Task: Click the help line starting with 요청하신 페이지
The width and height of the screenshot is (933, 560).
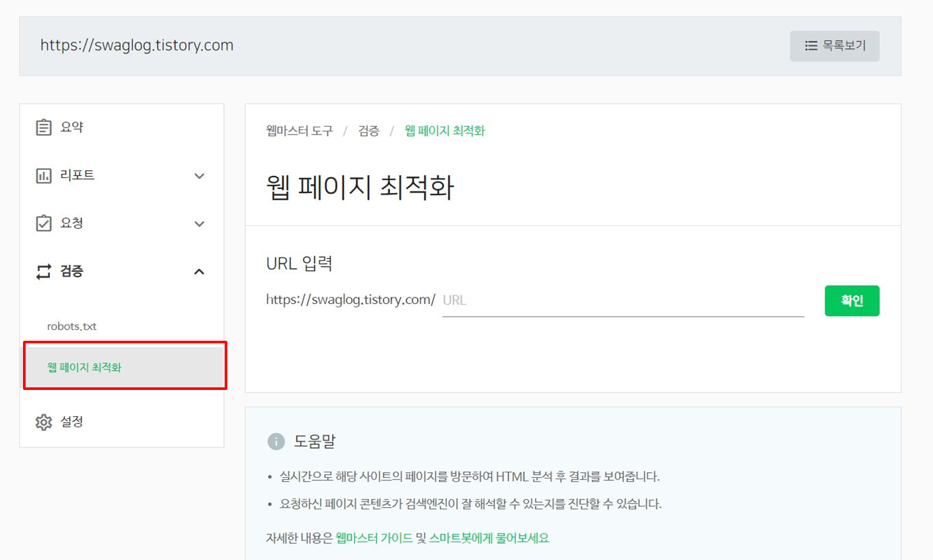Action: tap(470, 504)
